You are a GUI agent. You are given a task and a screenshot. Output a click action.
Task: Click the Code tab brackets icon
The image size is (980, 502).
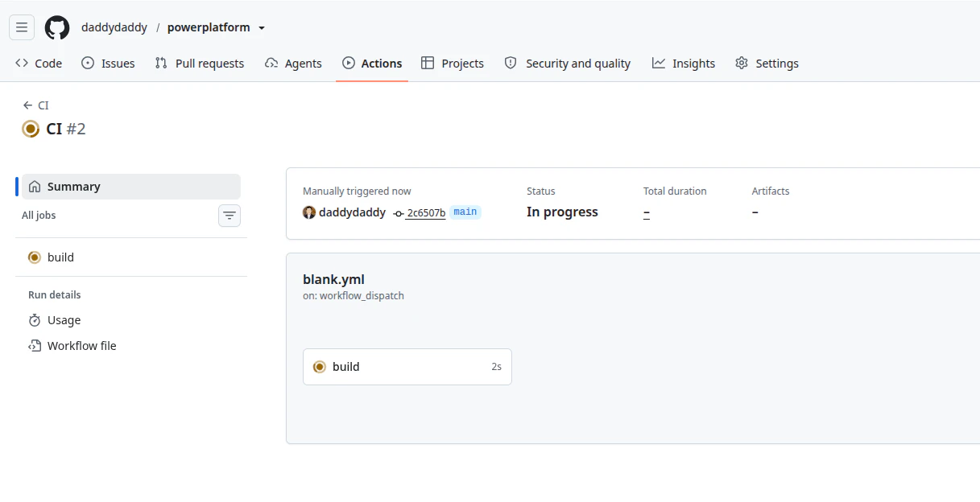tap(22, 63)
